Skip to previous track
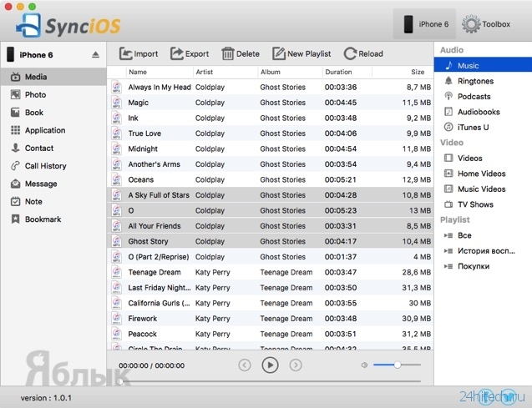This screenshot has width=532, height=408. (x=245, y=365)
